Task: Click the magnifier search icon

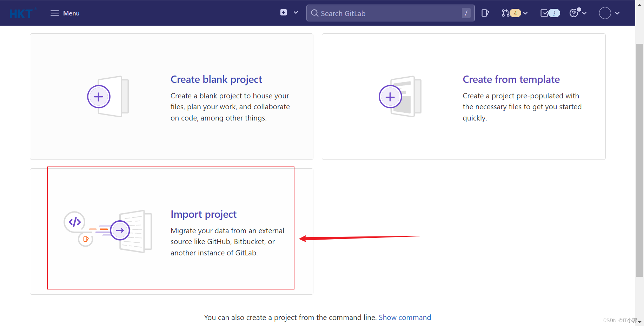Action: tap(314, 13)
